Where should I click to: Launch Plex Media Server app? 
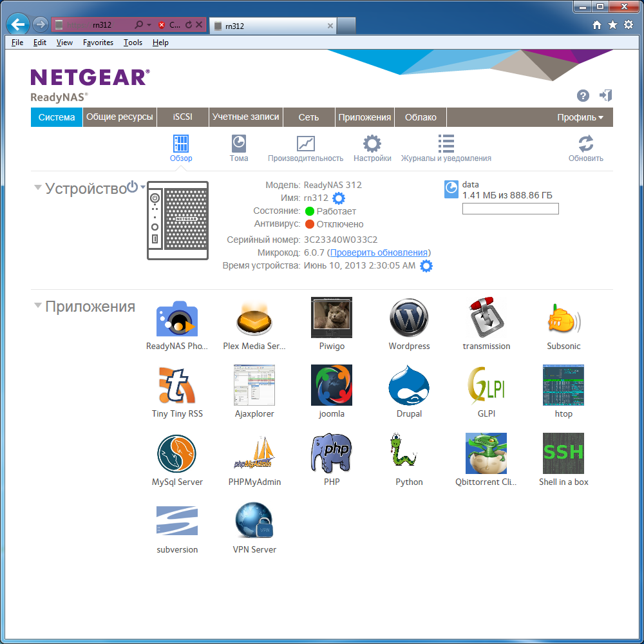pyautogui.click(x=254, y=319)
